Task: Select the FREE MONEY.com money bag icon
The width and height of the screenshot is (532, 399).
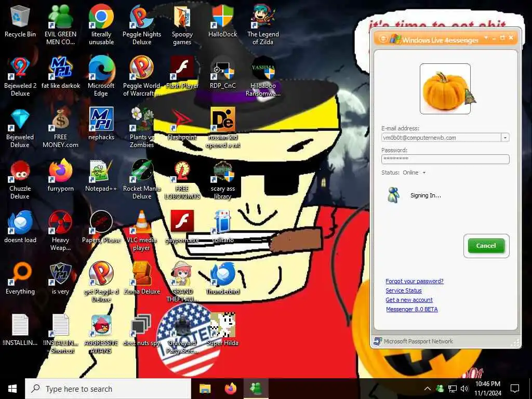Action: (x=60, y=119)
